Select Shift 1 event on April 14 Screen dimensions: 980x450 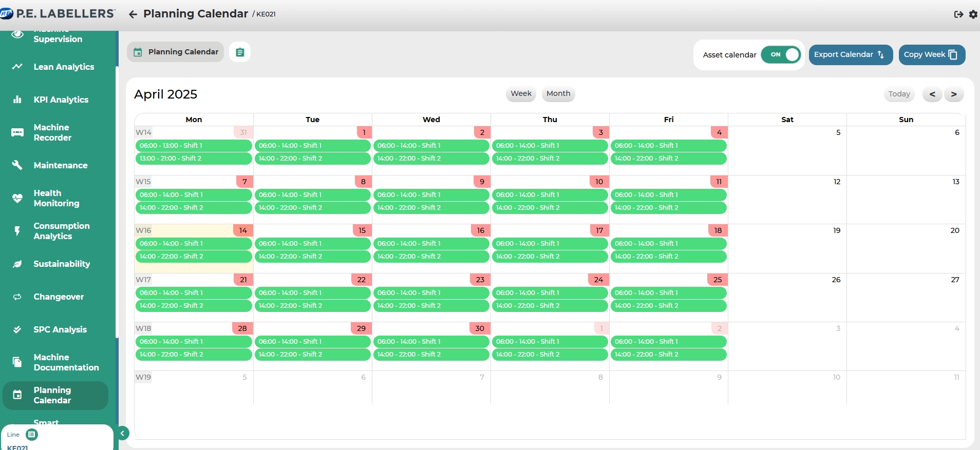tap(193, 244)
